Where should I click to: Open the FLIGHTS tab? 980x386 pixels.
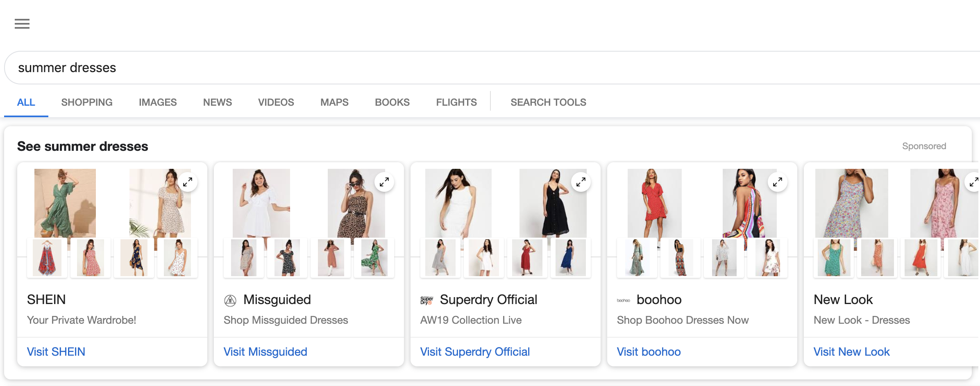pyautogui.click(x=456, y=102)
